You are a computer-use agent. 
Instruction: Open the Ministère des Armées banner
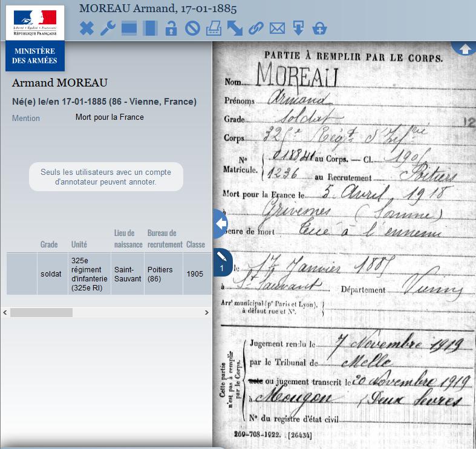[x=35, y=56]
